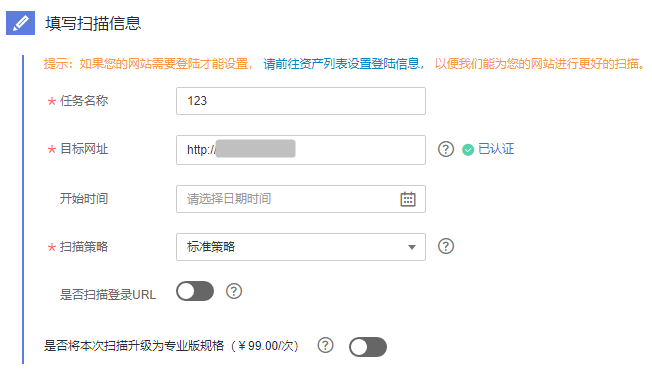Click help icon beside 目标网址 field
This screenshot has height=377, width=652.
(446, 149)
